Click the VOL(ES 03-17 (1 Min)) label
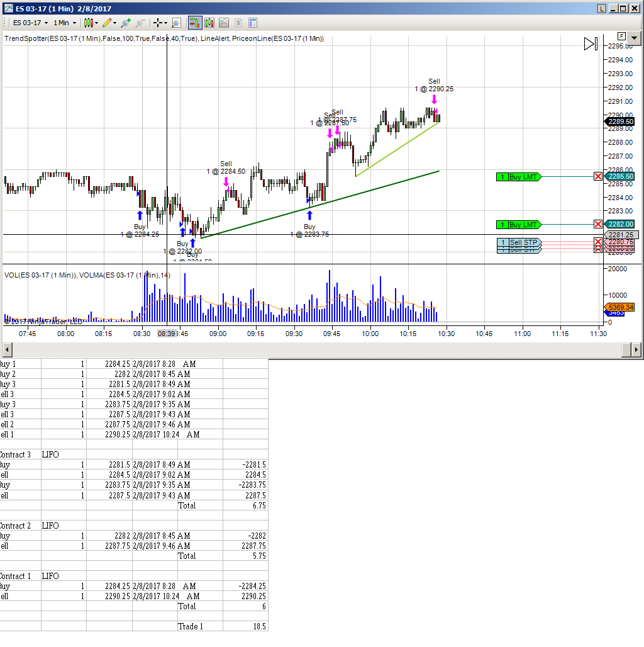Viewport: 644px width, 647px height. (x=40, y=275)
